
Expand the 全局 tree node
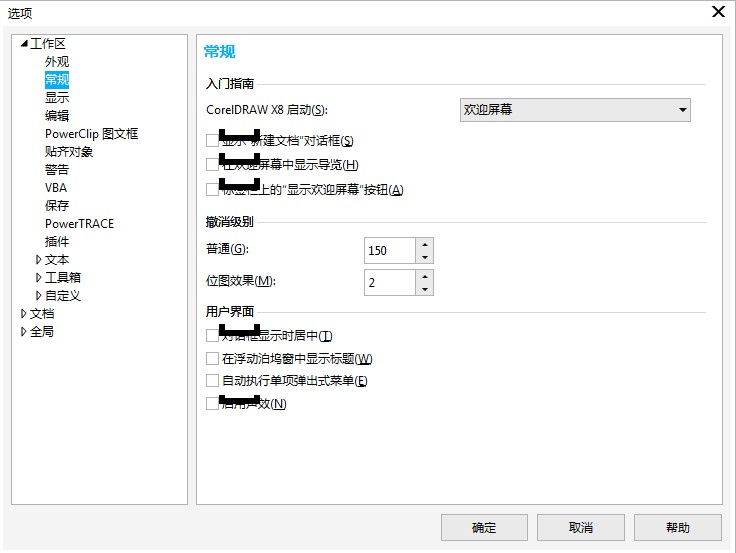coord(23,331)
